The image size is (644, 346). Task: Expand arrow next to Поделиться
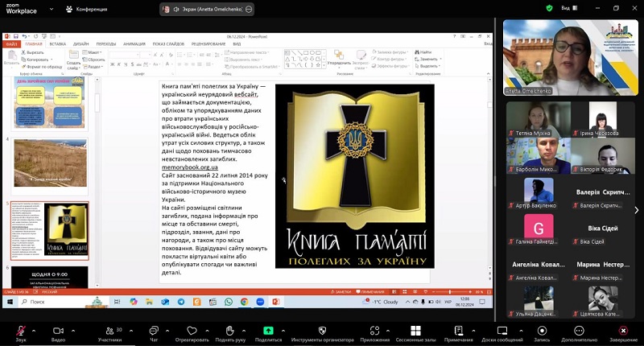[283, 331]
